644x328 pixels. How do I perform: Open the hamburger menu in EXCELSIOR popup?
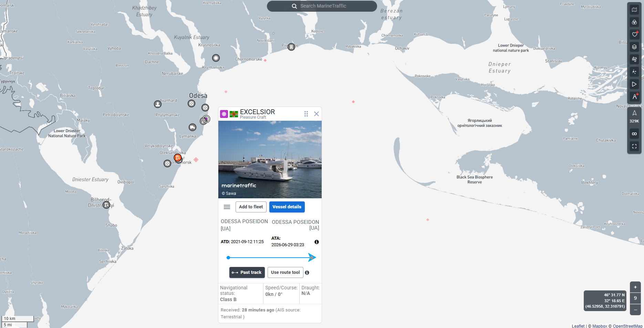click(227, 207)
